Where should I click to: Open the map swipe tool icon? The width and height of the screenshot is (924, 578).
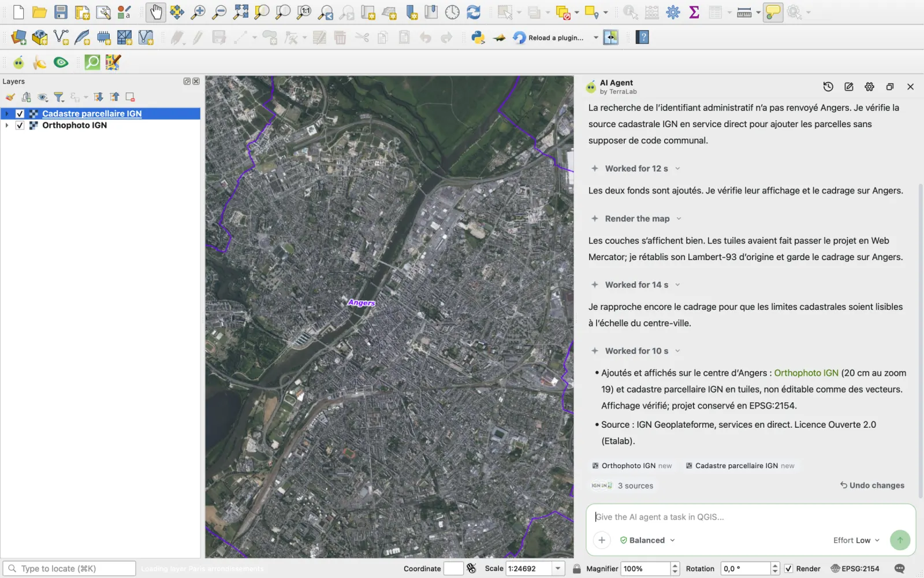point(610,38)
